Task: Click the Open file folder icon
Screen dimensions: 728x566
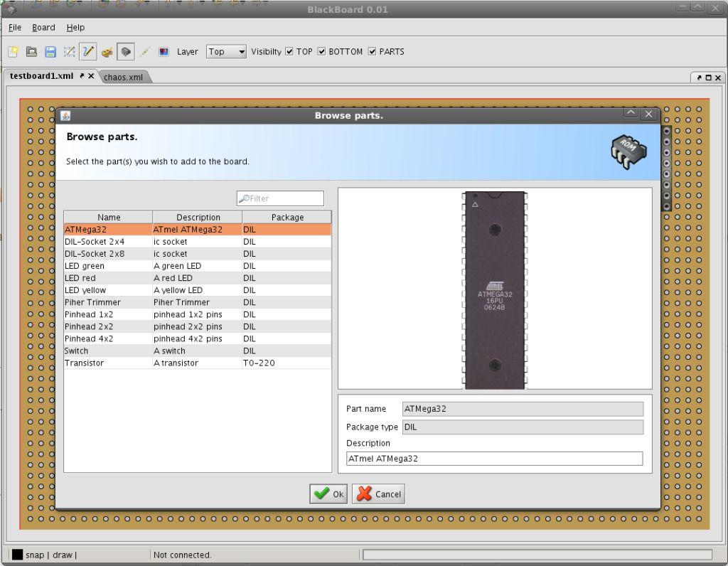Action: (x=31, y=51)
